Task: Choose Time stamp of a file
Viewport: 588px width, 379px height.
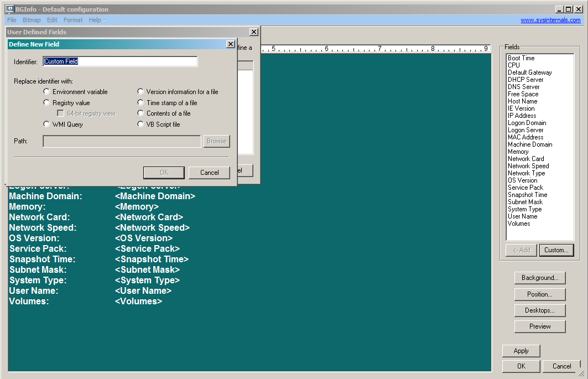Action: [141, 102]
